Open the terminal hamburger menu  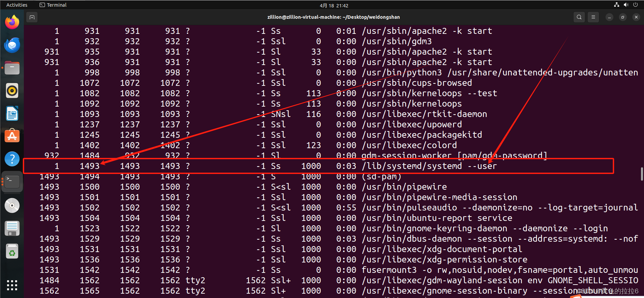coord(593,17)
